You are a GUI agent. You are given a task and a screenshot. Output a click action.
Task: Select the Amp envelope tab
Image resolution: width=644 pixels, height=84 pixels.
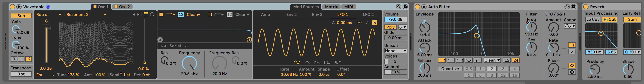coord(266,14)
